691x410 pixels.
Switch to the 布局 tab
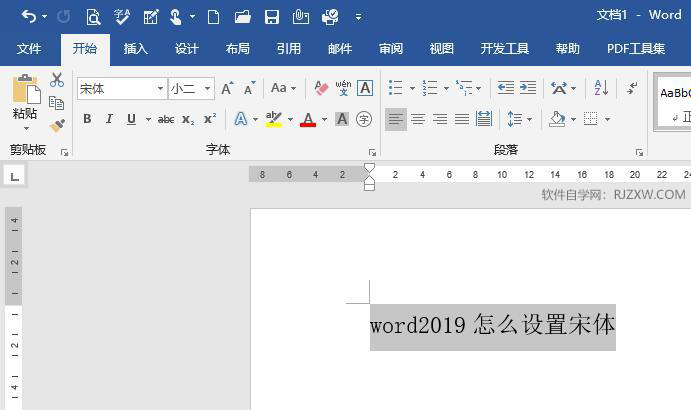[x=238, y=48]
